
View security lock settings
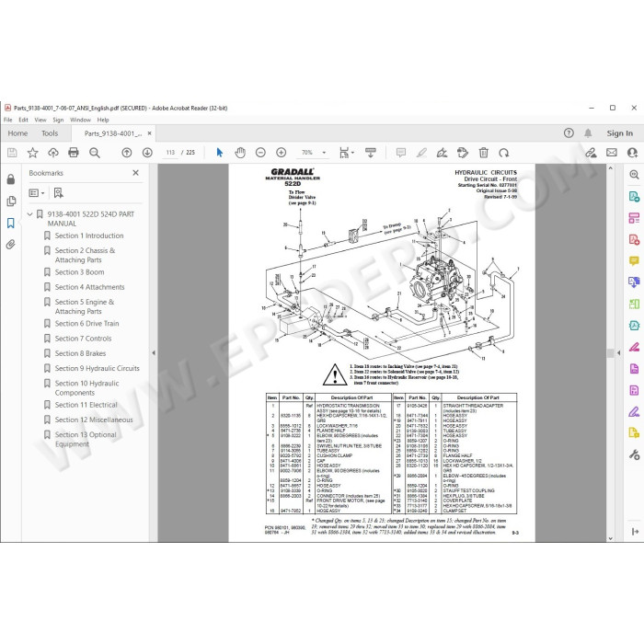pyautogui.click(x=11, y=179)
